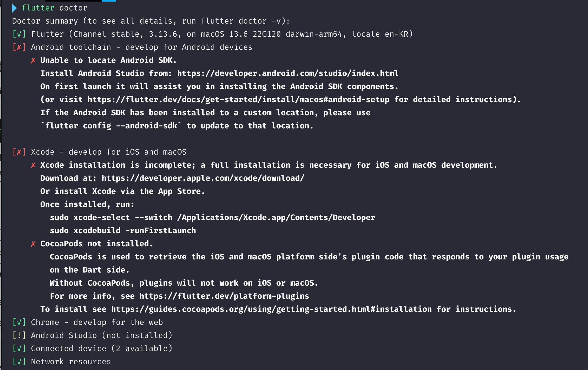Click the red X beside Xcode heading
The height and width of the screenshot is (370, 588).
(x=19, y=152)
